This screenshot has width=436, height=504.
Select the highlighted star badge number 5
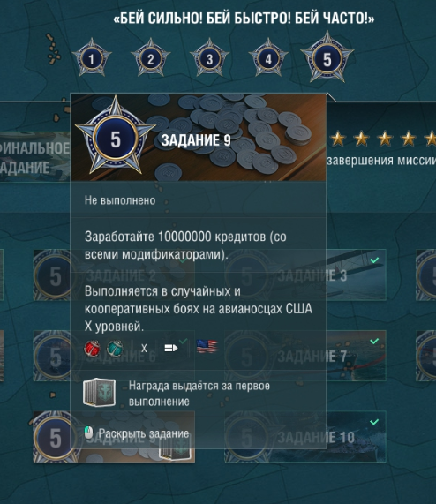pos(327,57)
